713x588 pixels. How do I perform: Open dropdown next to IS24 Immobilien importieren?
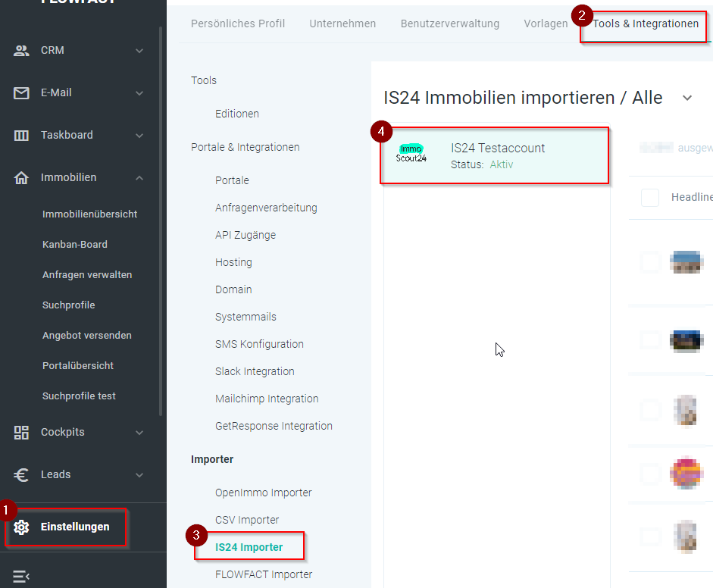point(687,98)
